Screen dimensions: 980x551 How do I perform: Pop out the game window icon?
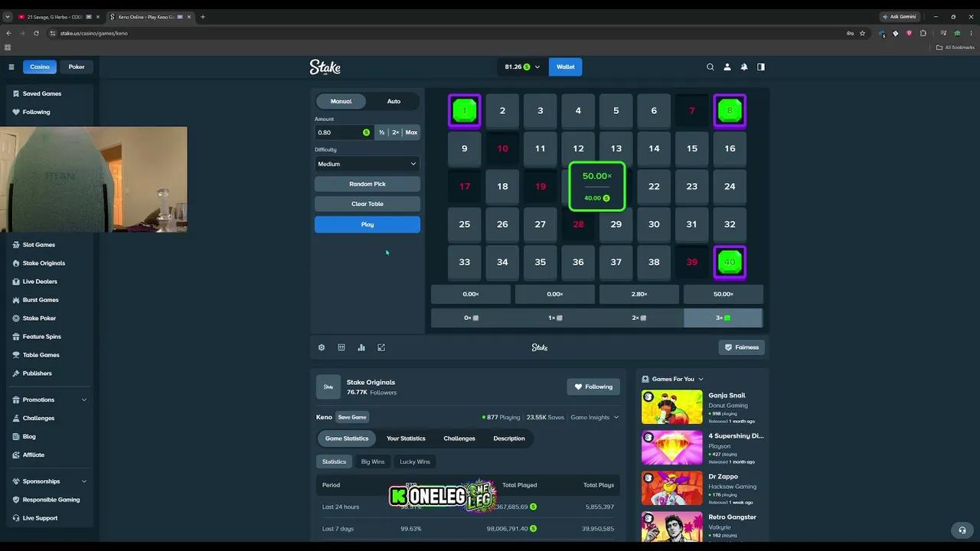(x=381, y=347)
